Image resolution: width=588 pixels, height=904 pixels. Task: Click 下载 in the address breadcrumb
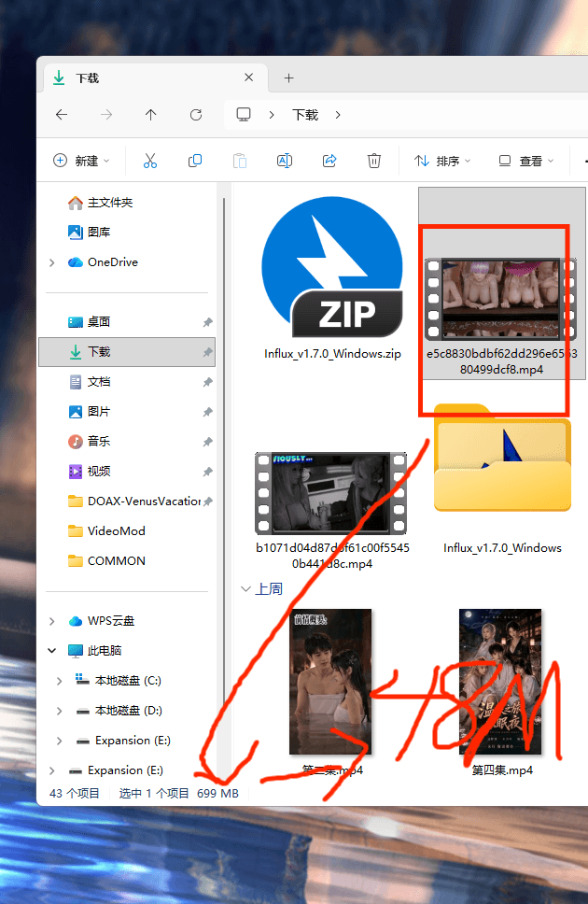pyautogui.click(x=305, y=115)
